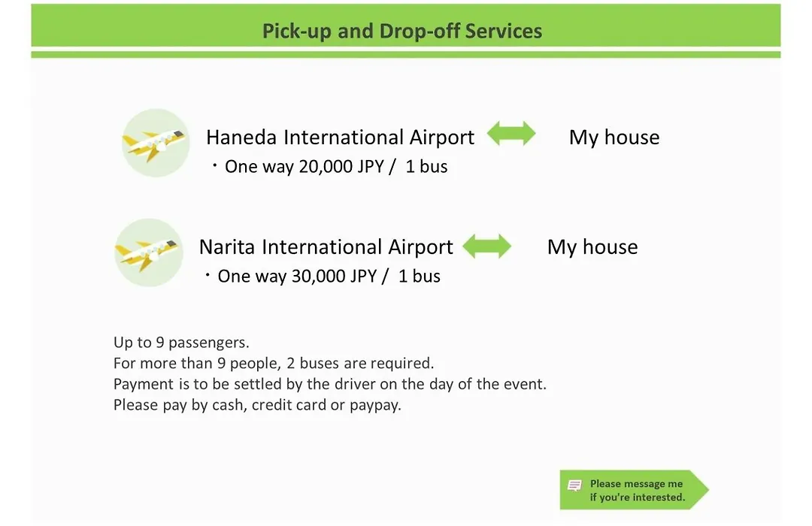Screen dimensions: 812x526
Task: Click the message bubble icon
Action: 574,485
